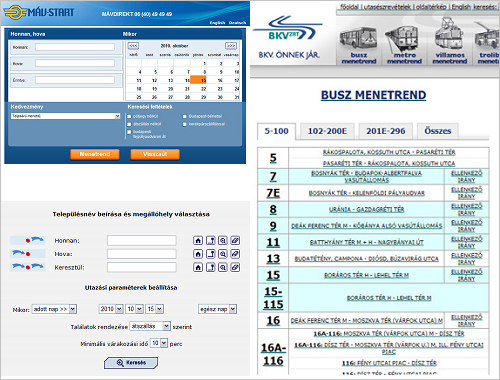
Task: Select highlighted date 15 in calendar
Action: point(198,80)
